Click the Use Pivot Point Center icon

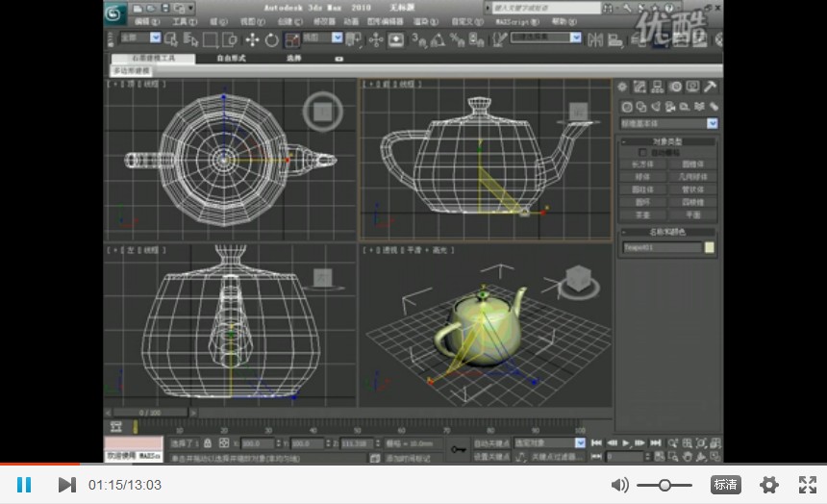click(353, 39)
